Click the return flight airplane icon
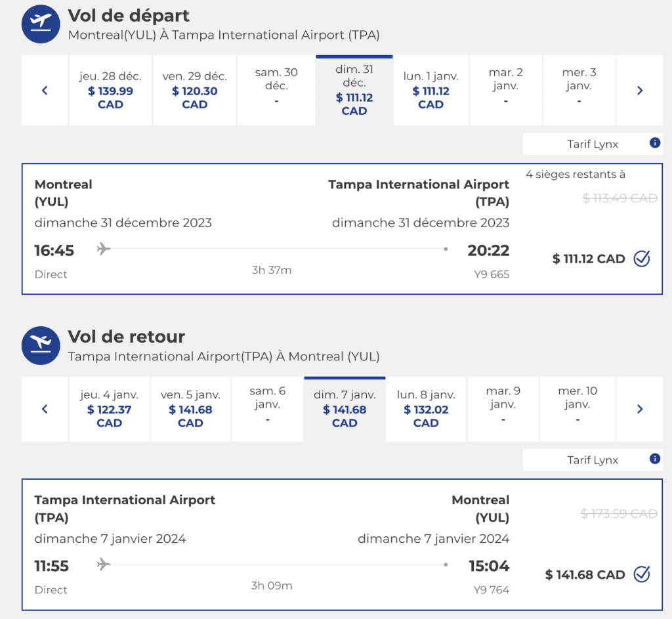Image resolution: width=672 pixels, height=619 pixels. 41,345
